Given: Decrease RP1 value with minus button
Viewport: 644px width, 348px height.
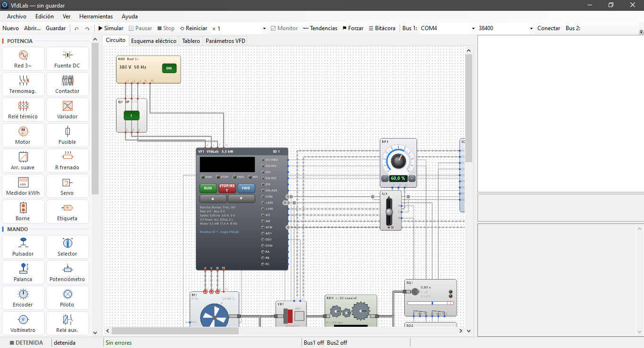Looking at the screenshot, I should pos(385,179).
